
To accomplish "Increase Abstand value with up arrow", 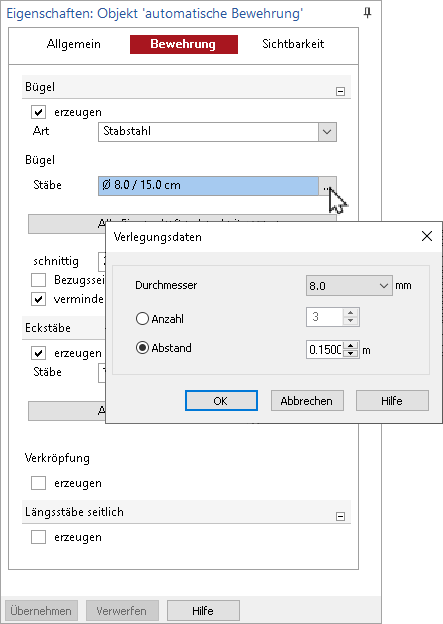I will point(351,346).
